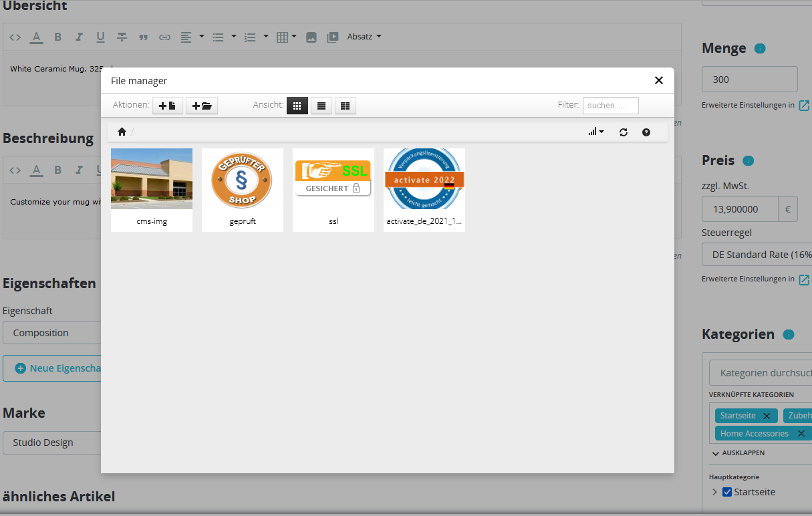Expand categories with the Ausklappen link

[x=738, y=453]
